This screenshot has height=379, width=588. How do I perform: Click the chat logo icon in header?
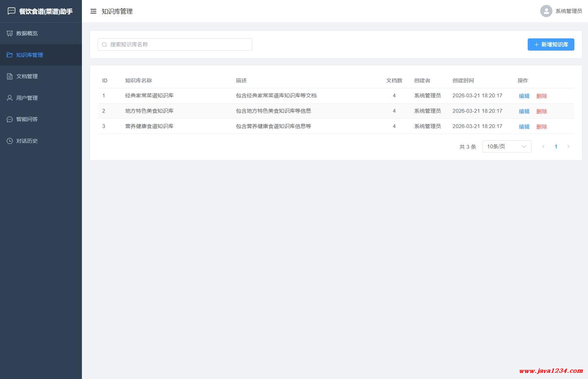[12, 11]
